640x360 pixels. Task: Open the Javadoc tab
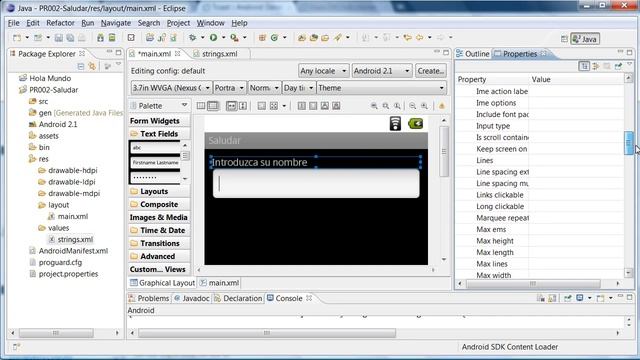click(x=192, y=298)
